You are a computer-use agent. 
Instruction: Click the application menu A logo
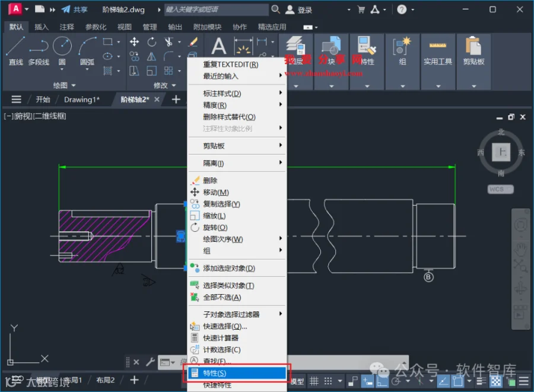click(15, 9)
